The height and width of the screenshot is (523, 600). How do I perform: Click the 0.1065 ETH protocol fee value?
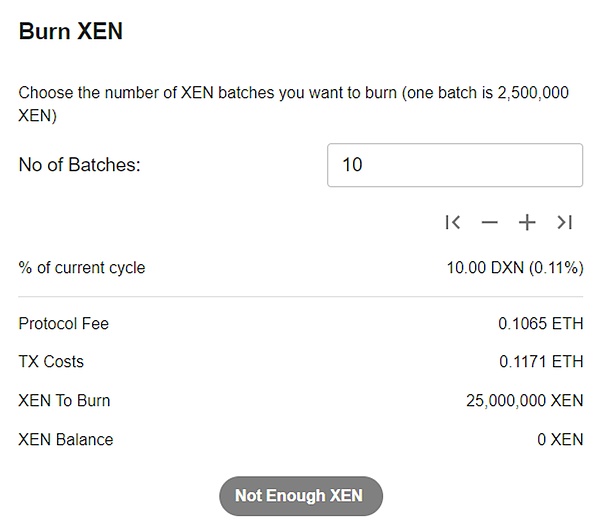point(541,324)
